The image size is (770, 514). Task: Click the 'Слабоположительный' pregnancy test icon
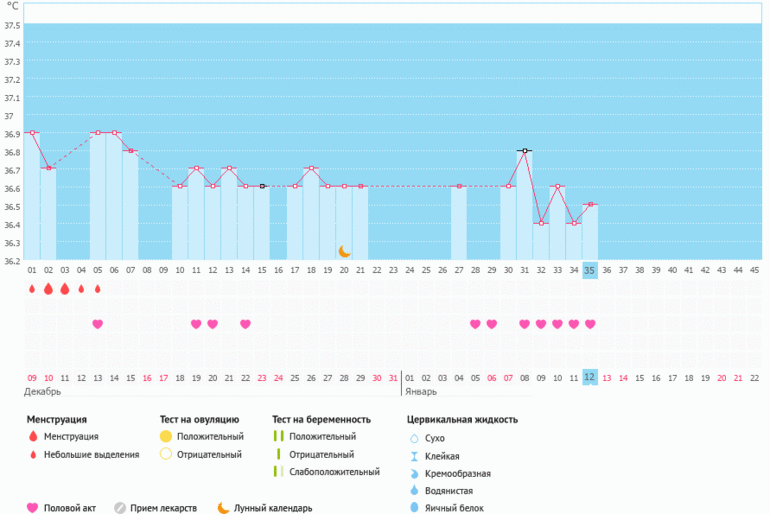point(277,472)
